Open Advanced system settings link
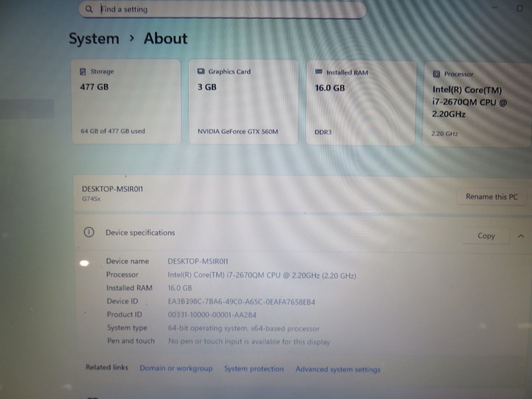This screenshot has width=532, height=399. tap(338, 369)
